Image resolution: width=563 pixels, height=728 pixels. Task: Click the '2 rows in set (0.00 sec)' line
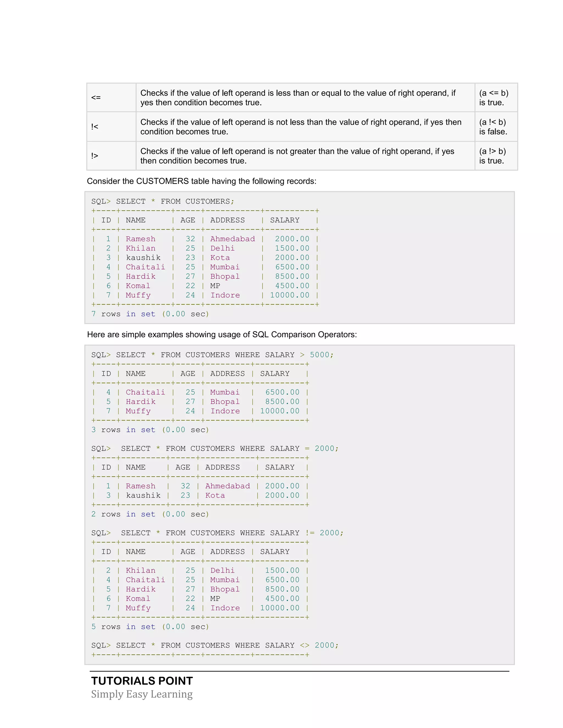(150, 514)
